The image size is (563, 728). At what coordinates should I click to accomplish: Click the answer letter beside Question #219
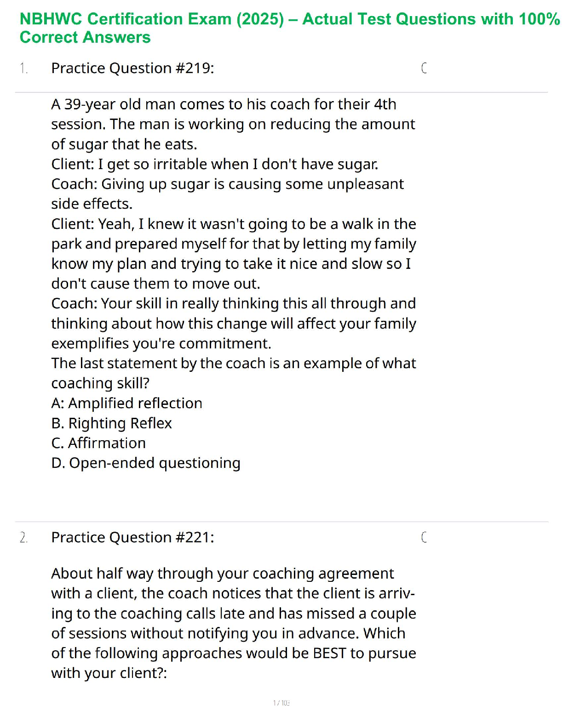[424, 68]
